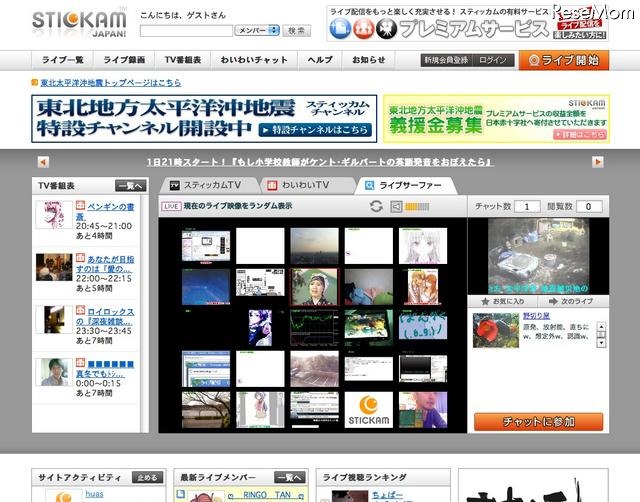Click the live preview video player
The height and width of the screenshot is (502, 640).
pos(538,255)
